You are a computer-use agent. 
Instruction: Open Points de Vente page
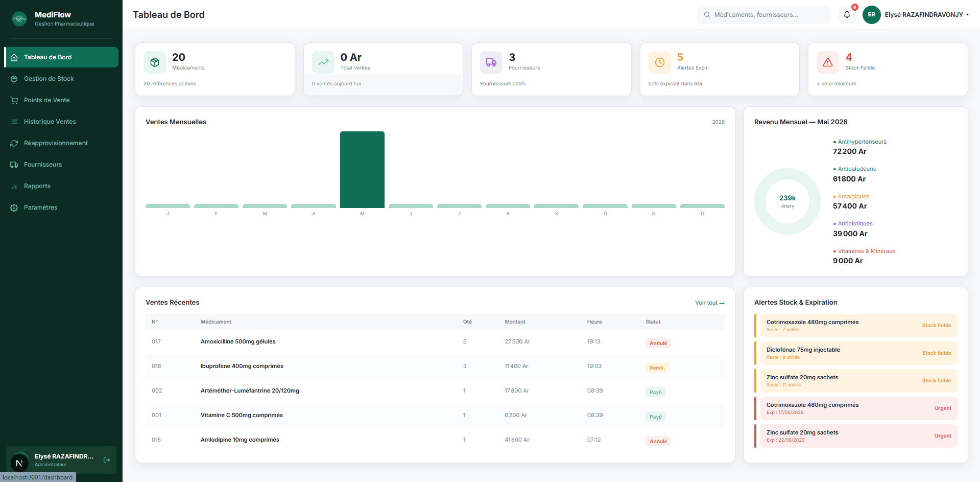pos(61,100)
